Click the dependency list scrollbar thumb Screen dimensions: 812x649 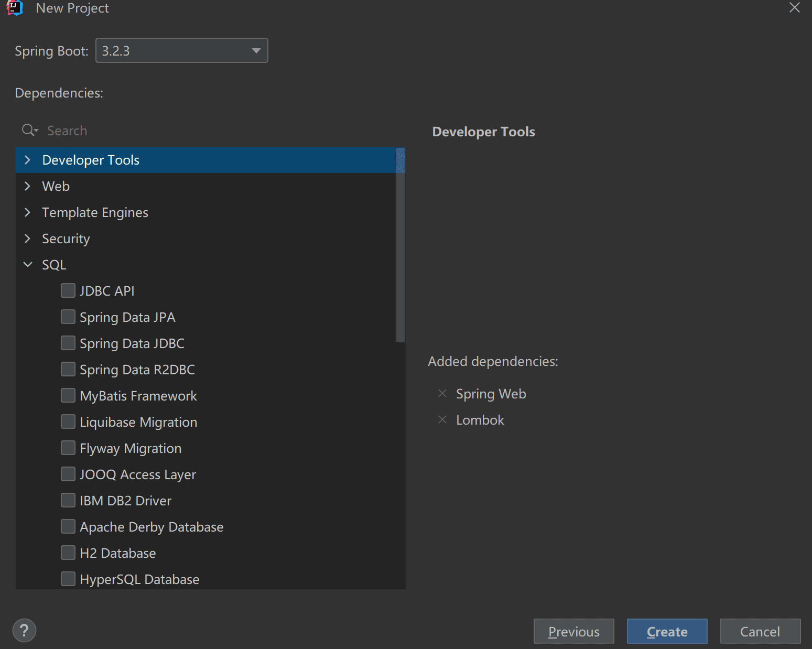(400, 245)
